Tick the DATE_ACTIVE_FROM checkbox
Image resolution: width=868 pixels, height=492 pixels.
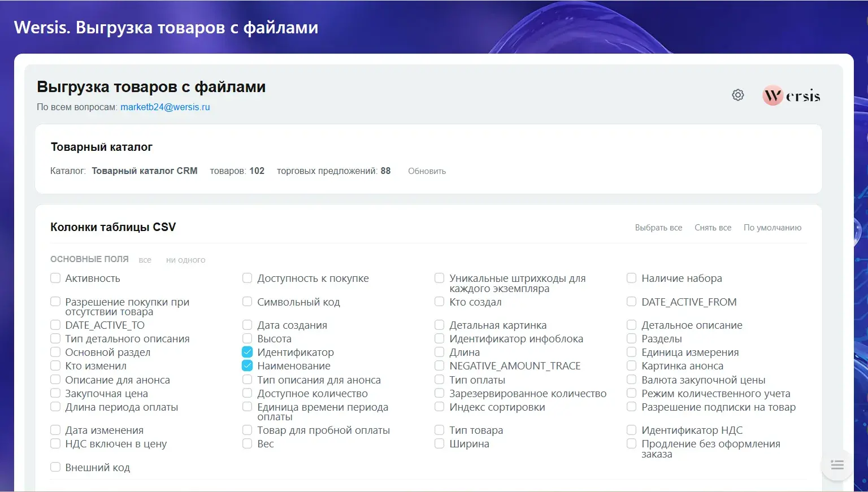pos(632,302)
